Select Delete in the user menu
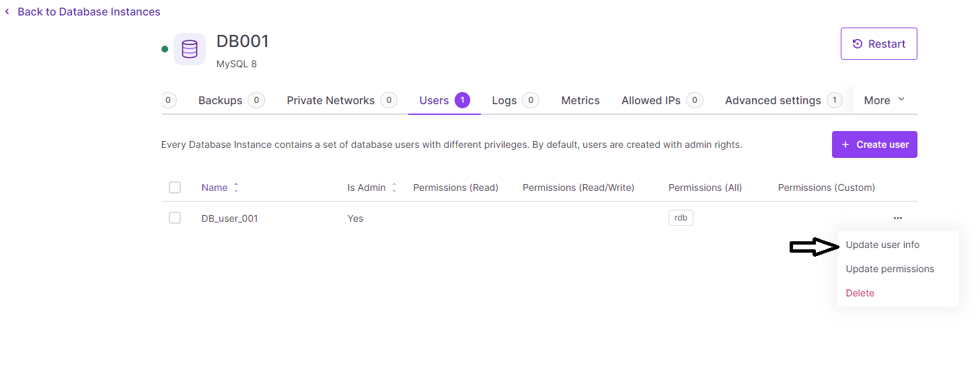This screenshot has width=980, height=379. coord(860,293)
